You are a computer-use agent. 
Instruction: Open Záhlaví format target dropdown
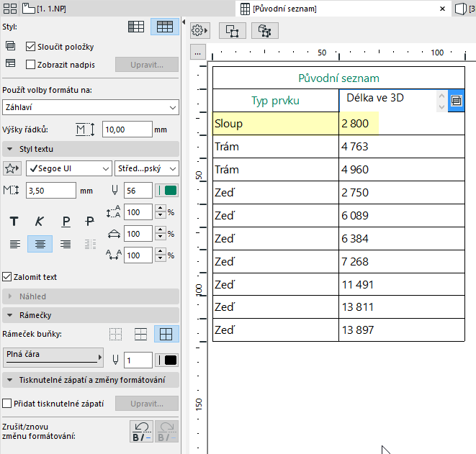(91, 107)
